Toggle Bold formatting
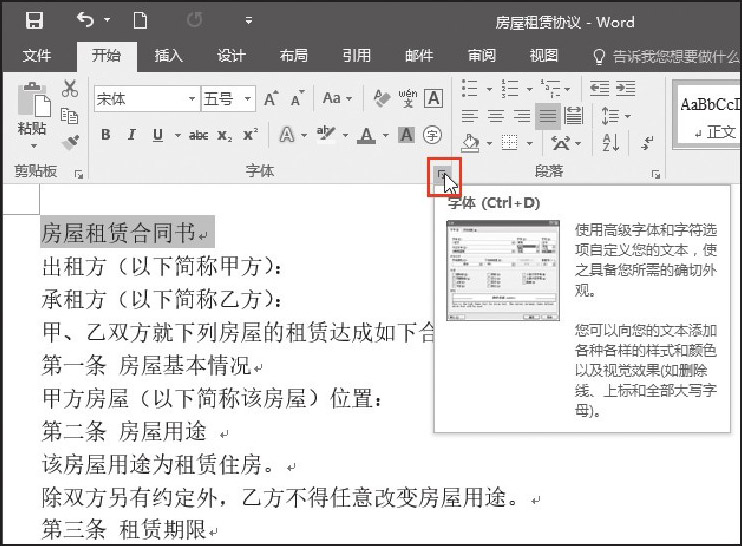742x546 pixels. (x=106, y=135)
